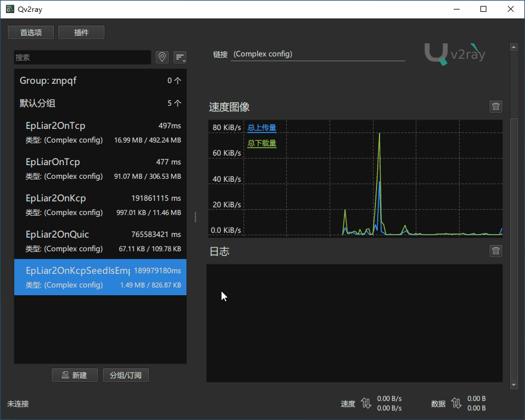Image resolution: width=525 pixels, height=420 pixels.
Task: Open 分组/订阅 group and subscription settings
Action: point(125,375)
